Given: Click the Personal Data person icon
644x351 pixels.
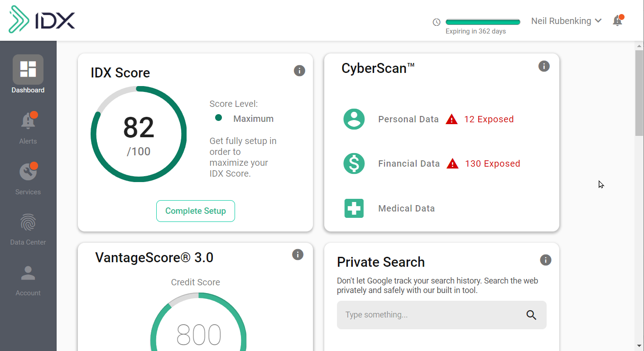Looking at the screenshot, I should click(354, 119).
